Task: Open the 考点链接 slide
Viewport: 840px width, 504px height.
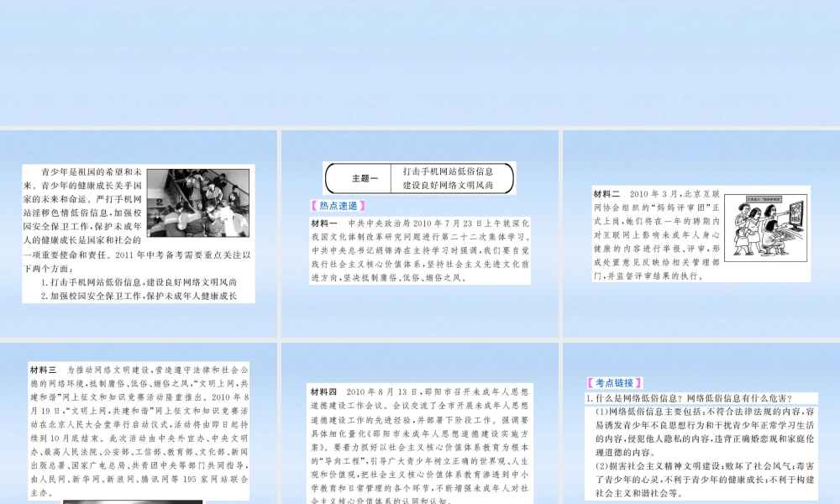Action: pos(701,423)
